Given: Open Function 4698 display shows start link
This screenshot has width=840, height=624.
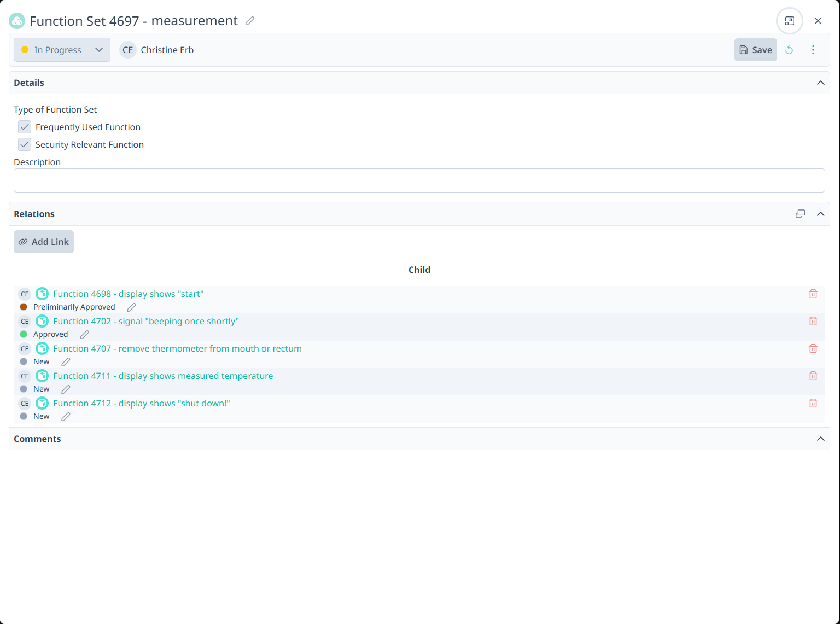Looking at the screenshot, I should [x=128, y=294].
